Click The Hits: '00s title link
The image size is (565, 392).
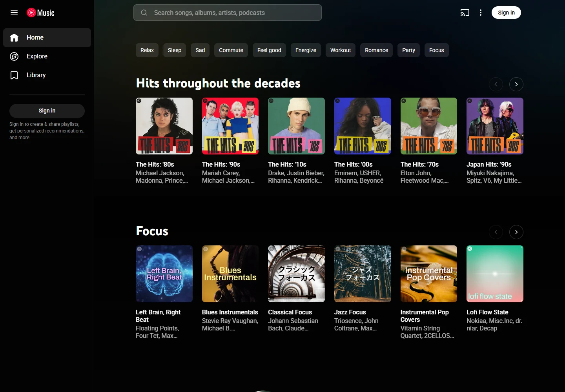[354, 164]
